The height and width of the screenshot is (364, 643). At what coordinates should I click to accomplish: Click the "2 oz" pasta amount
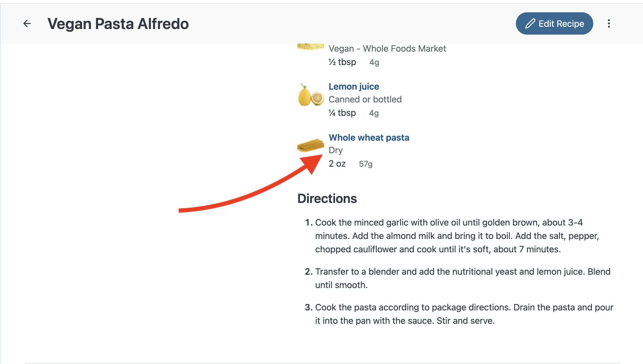[337, 164]
